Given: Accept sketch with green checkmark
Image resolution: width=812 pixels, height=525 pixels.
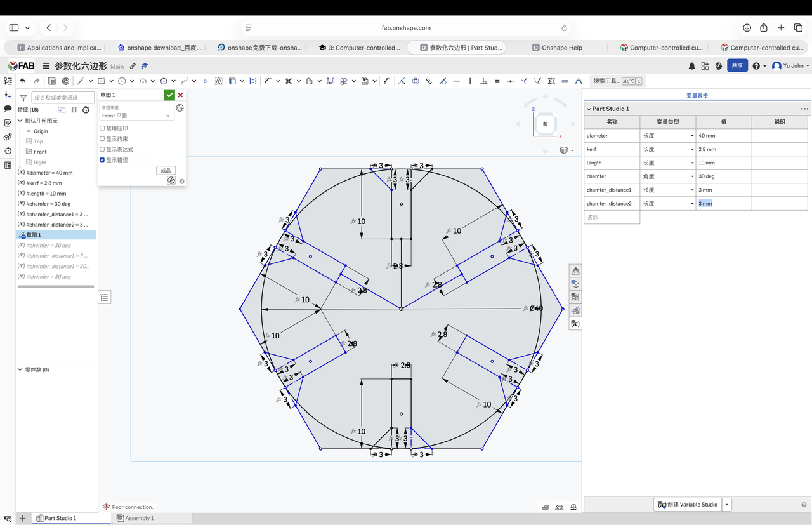Looking at the screenshot, I should [x=169, y=95].
